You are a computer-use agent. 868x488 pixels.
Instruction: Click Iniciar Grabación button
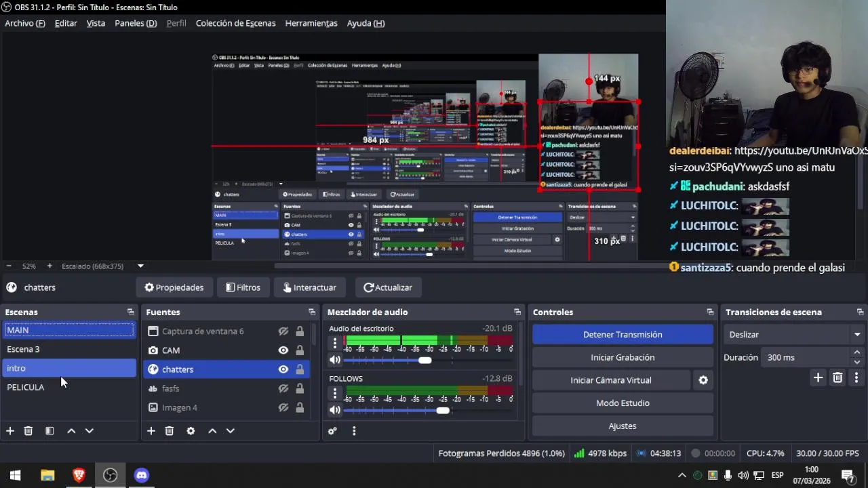pos(623,357)
